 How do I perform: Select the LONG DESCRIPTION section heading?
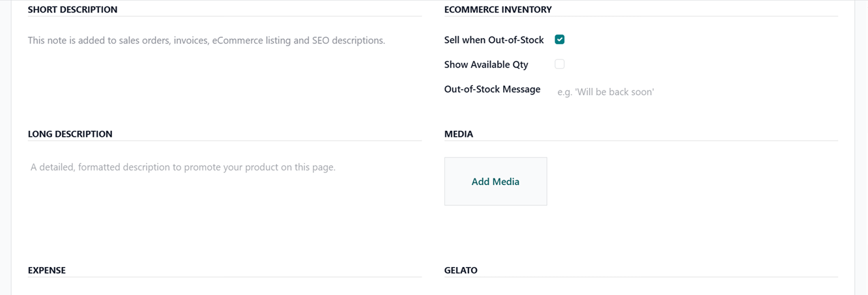click(70, 134)
